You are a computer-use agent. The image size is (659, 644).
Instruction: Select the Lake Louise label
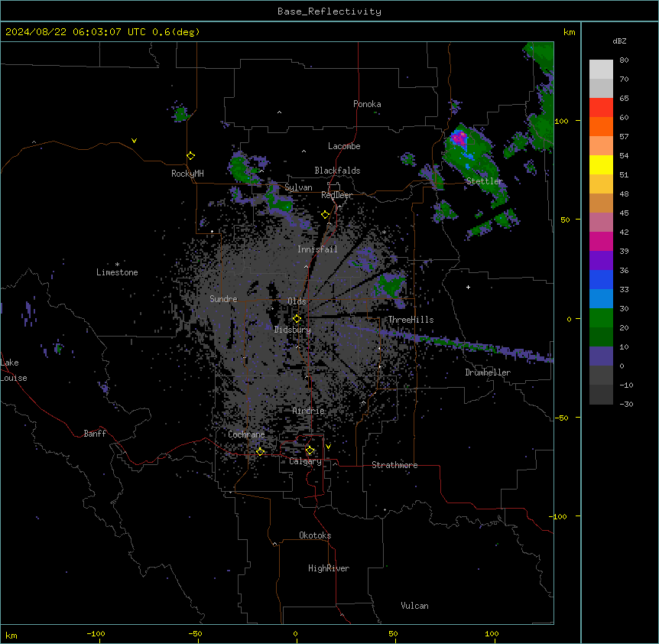click(x=14, y=370)
